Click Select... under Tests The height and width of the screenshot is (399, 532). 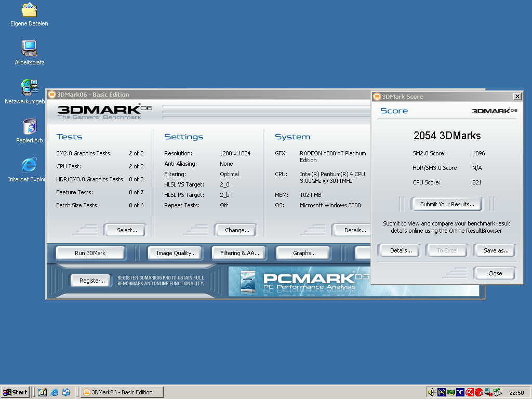[125, 230]
